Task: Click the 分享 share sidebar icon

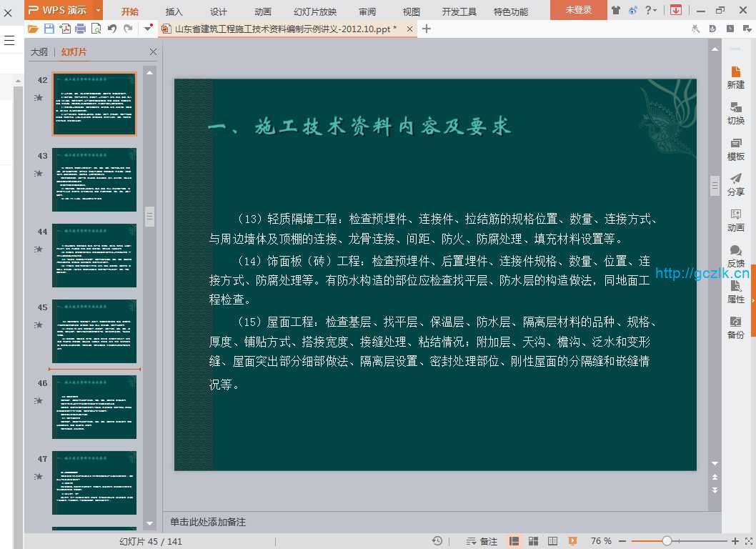Action: click(735, 184)
